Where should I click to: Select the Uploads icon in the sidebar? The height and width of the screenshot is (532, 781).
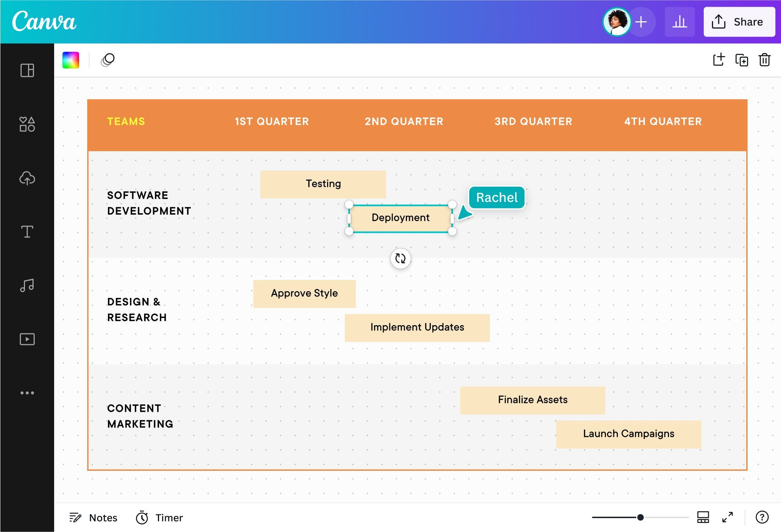point(27,178)
